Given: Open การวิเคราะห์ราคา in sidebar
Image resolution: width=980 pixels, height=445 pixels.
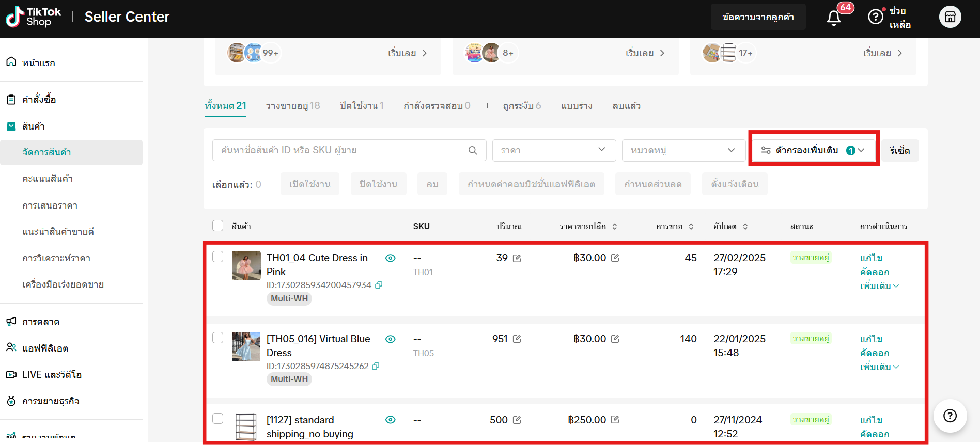Looking at the screenshot, I should point(56,258).
